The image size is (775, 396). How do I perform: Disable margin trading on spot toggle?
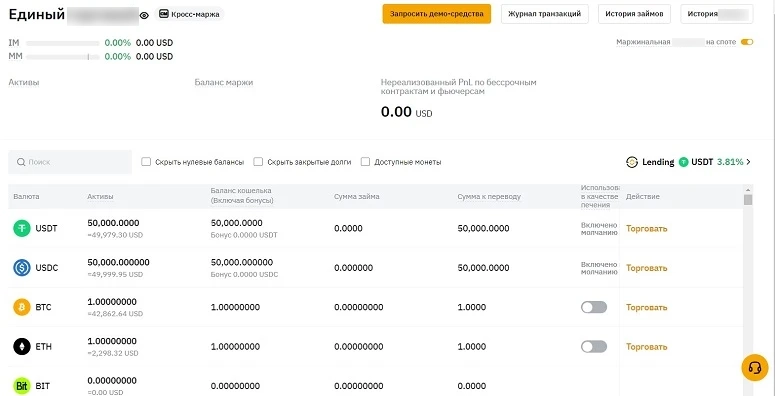[747, 42]
